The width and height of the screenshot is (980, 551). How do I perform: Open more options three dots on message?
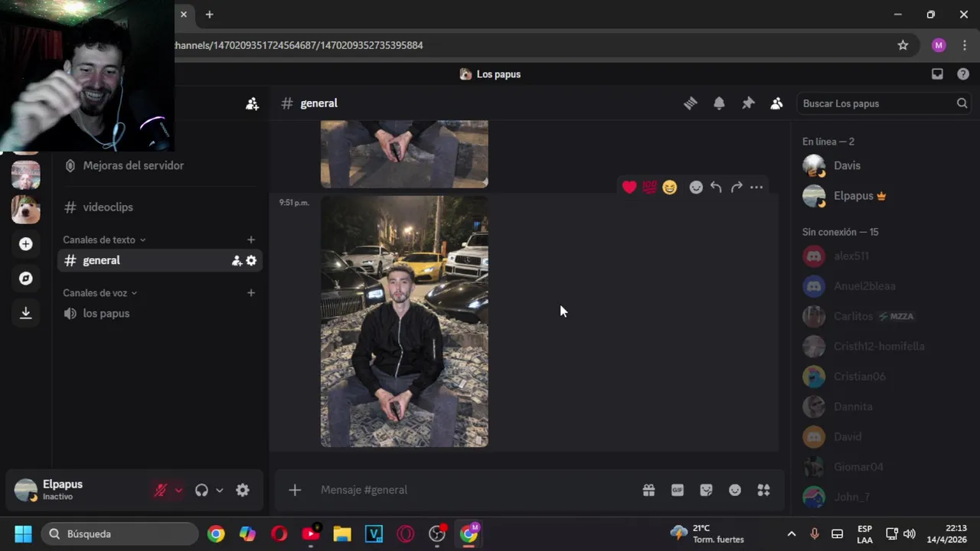[756, 187]
